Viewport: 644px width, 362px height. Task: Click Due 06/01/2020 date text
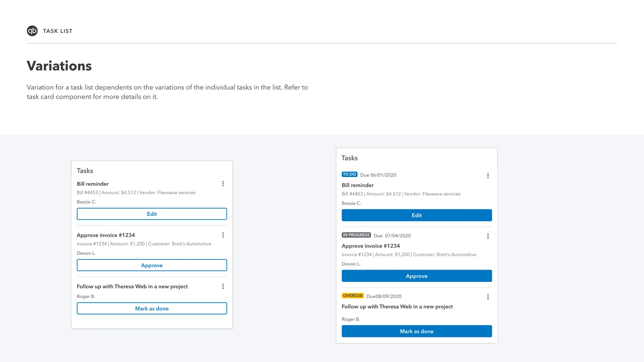click(378, 175)
